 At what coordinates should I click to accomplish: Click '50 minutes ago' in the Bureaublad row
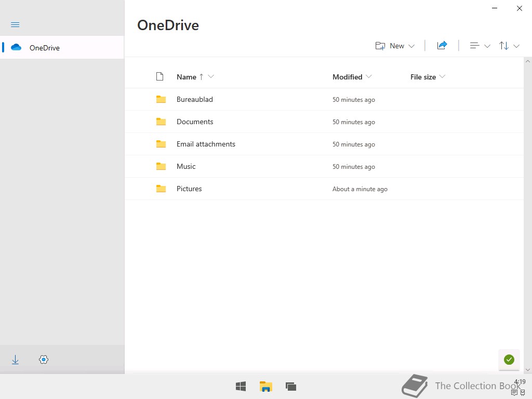[x=353, y=100]
